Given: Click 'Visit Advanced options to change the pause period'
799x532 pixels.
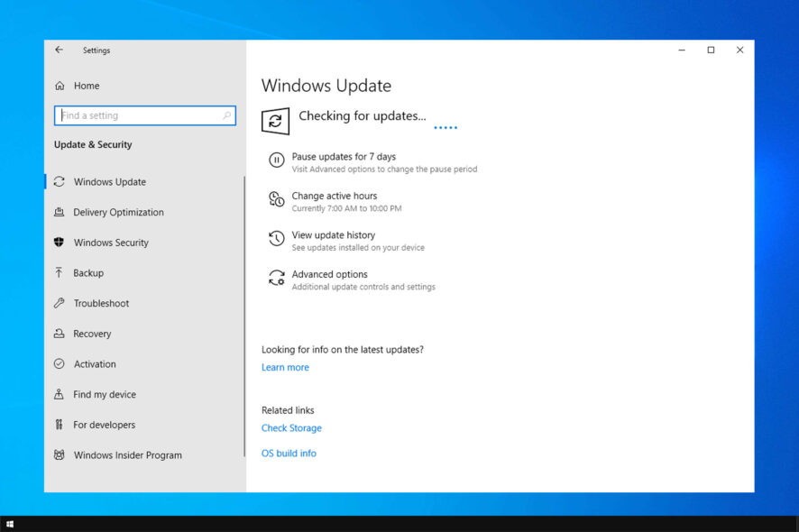Looking at the screenshot, I should coord(384,170).
